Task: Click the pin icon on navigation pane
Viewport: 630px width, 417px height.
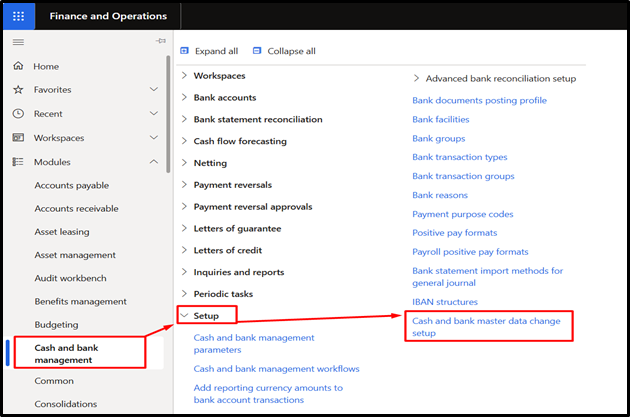Action: [x=160, y=41]
